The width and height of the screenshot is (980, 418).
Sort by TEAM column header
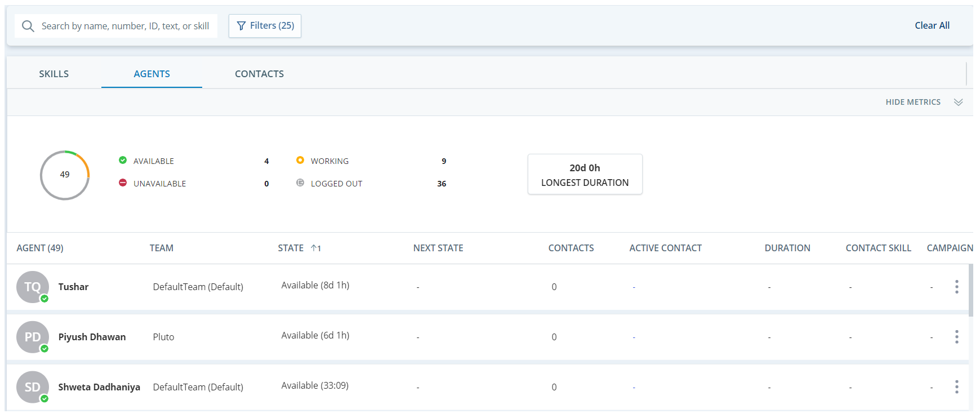(x=162, y=248)
